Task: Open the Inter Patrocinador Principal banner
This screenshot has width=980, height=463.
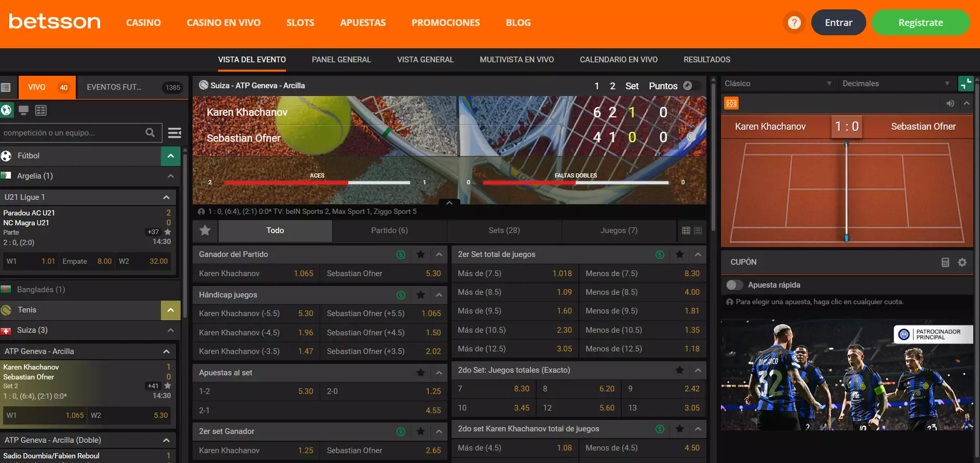Action: point(847,375)
